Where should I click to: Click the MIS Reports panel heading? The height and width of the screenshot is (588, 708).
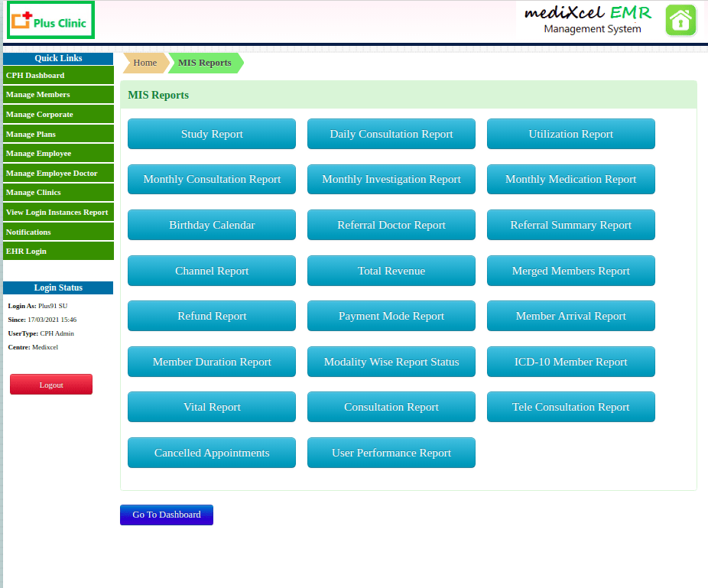tap(158, 96)
